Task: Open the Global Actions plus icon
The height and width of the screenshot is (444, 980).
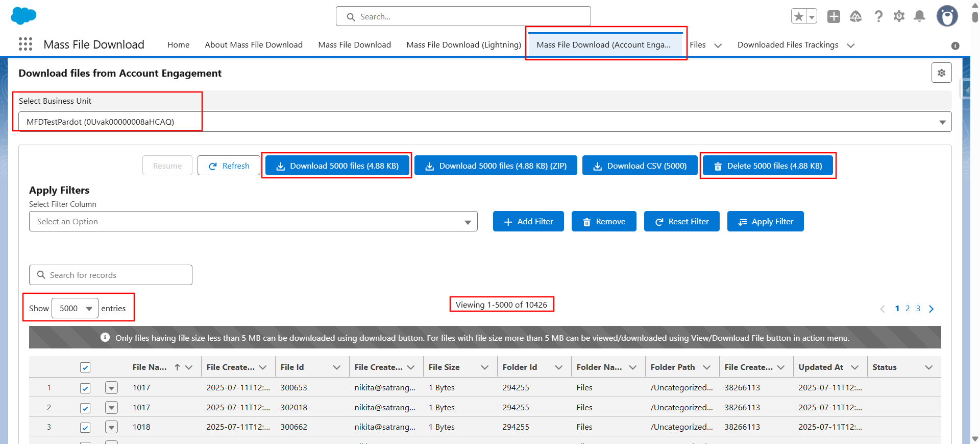Action: (x=834, y=16)
